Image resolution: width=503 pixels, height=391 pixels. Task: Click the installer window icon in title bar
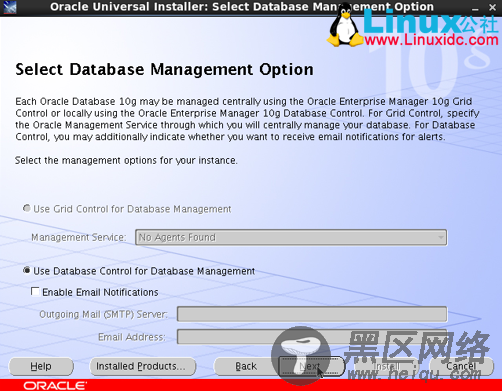click(x=9, y=7)
